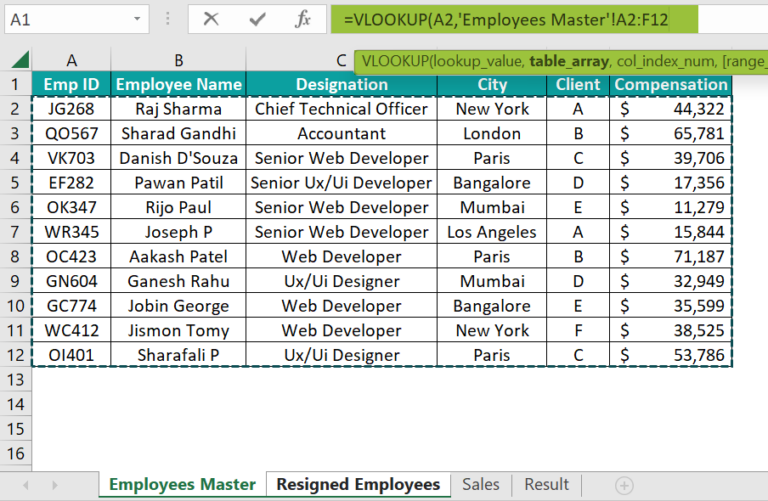Confirm formula with the Enter checkmark
This screenshot has width=768, height=501.
pyautogui.click(x=257, y=18)
